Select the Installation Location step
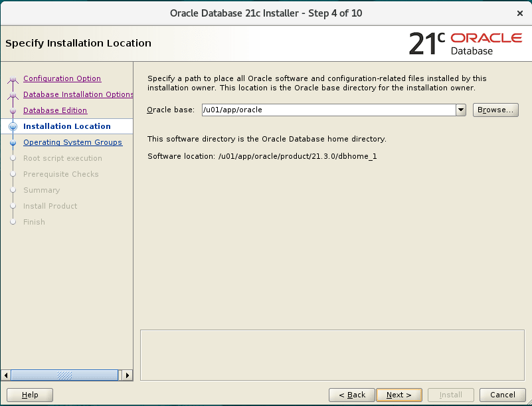Screen dimensions: 532x406 (67, 126)
